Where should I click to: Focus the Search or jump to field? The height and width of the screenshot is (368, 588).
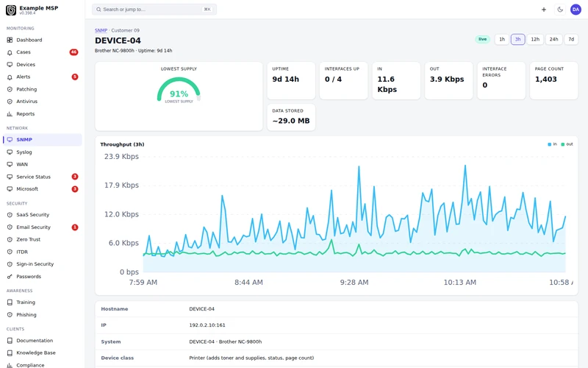(x=154, y=10)
